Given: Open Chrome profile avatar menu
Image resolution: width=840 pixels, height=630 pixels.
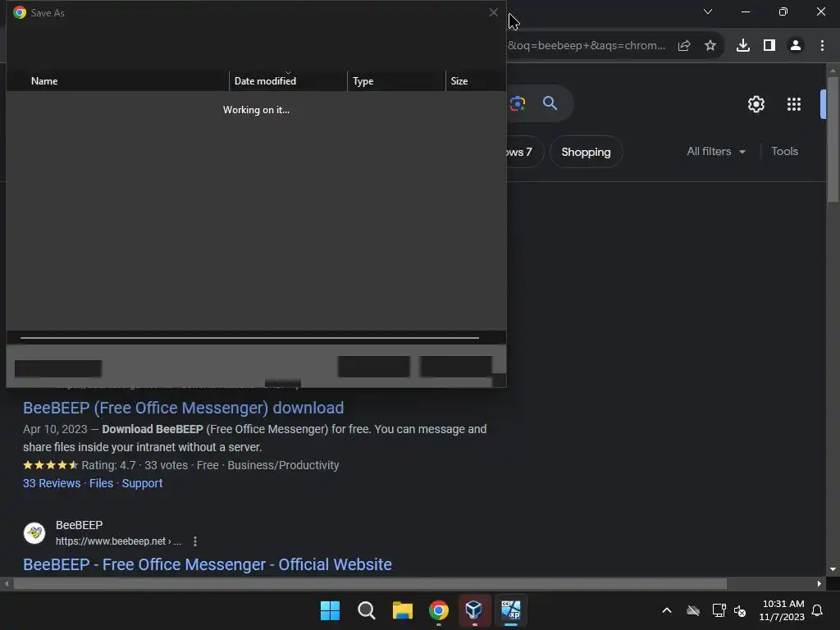Looking at the screenshot, I should tap(796, 46).
